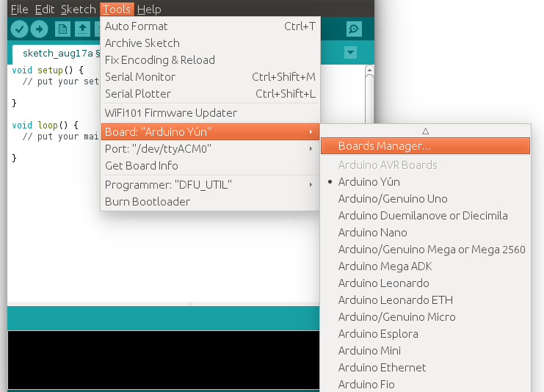Click the New sketch page icon
Screen dimensions: 544x392
[63, 29]
